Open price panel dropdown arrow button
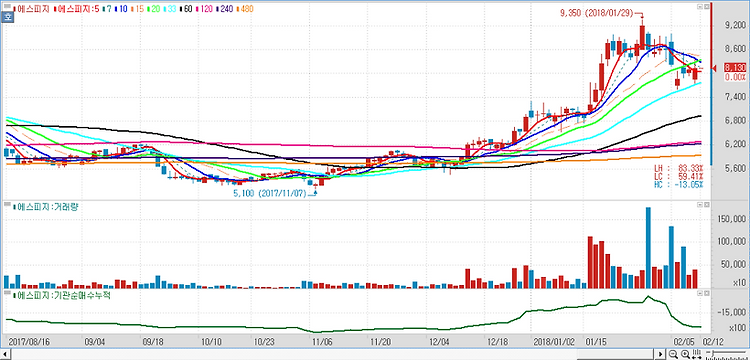The image size is (750, 360). [x=699, y=7]
